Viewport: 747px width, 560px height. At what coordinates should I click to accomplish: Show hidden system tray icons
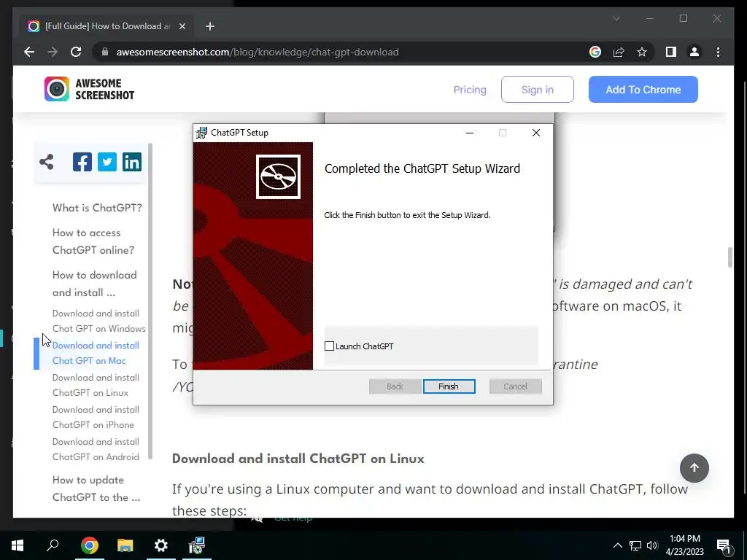tap(617, 545)
